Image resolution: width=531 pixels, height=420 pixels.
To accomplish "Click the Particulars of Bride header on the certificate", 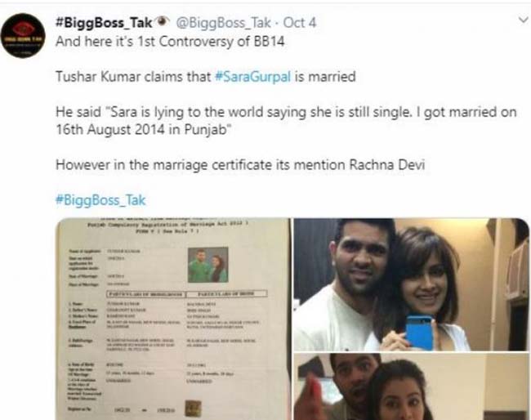I will point(226,293).
